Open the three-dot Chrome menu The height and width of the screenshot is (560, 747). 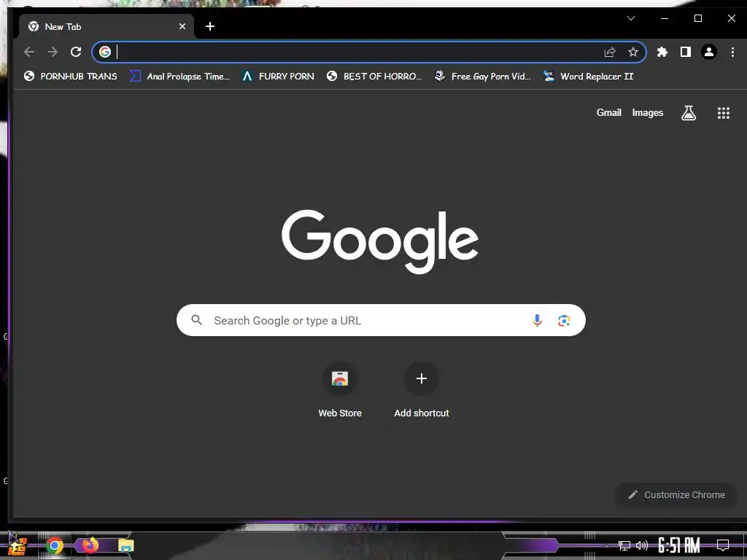click(732, 52)
